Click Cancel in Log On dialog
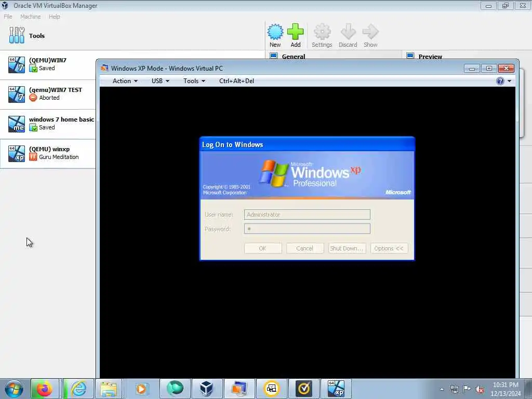Screen dimensions: 532x399 [x=304, y=248]
